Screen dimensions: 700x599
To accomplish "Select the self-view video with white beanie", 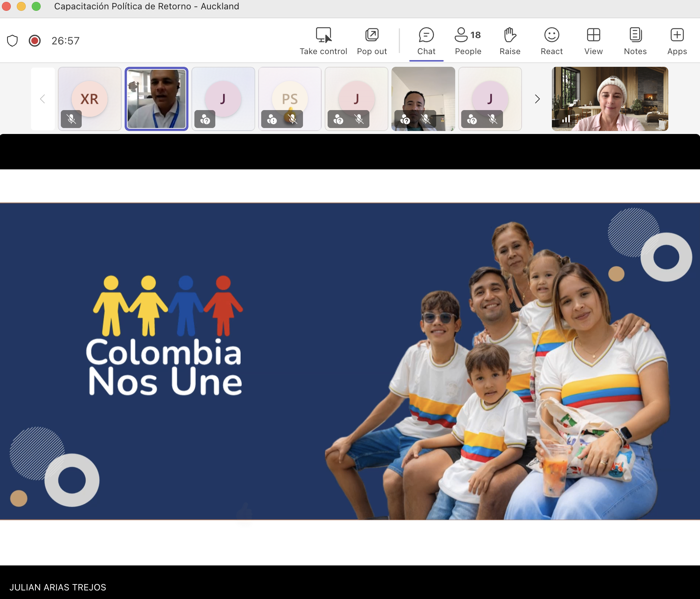I will pyautogui.click(x=610, y=99).
